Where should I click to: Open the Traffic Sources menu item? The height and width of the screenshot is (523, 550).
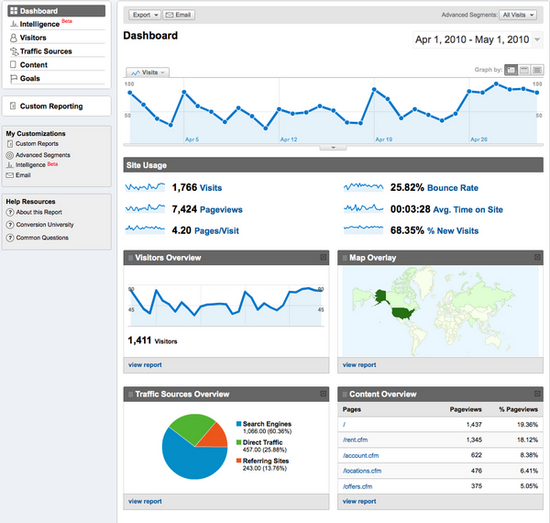tap(46, 51)
